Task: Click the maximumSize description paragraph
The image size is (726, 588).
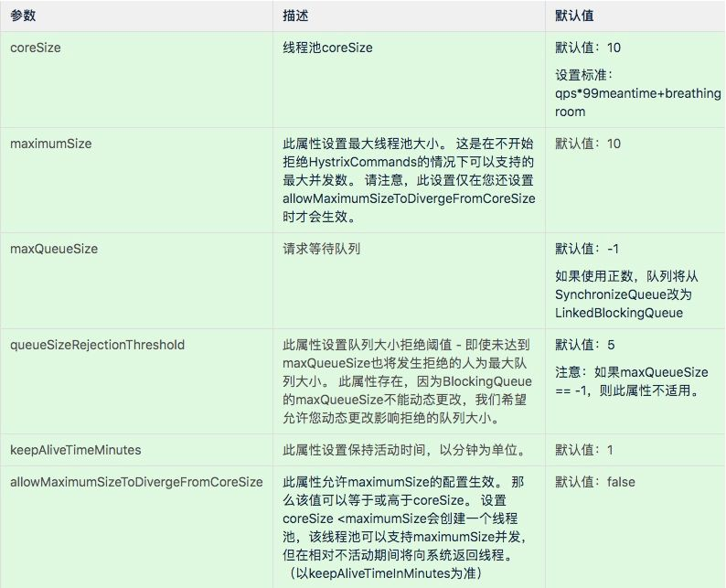Action: pos(409,180)
